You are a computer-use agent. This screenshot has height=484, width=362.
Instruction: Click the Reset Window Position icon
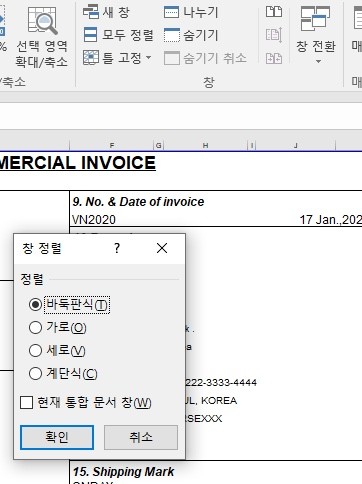pos(274,58)
